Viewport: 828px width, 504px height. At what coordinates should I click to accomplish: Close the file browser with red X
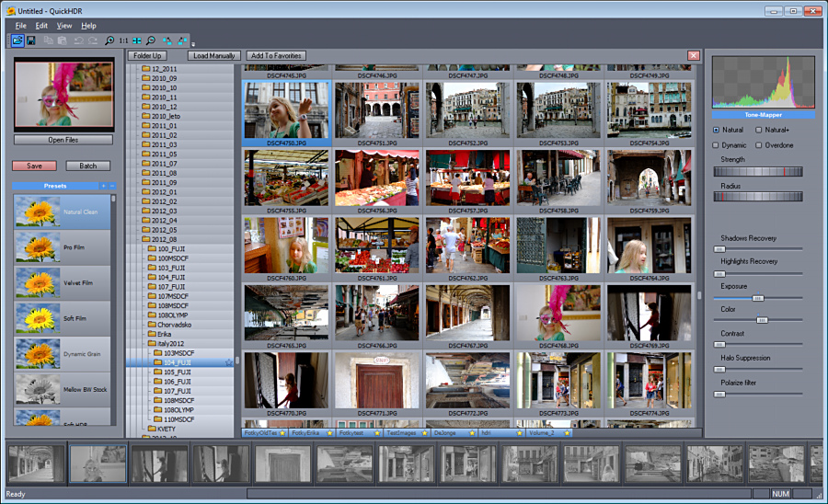click(694, 55)
